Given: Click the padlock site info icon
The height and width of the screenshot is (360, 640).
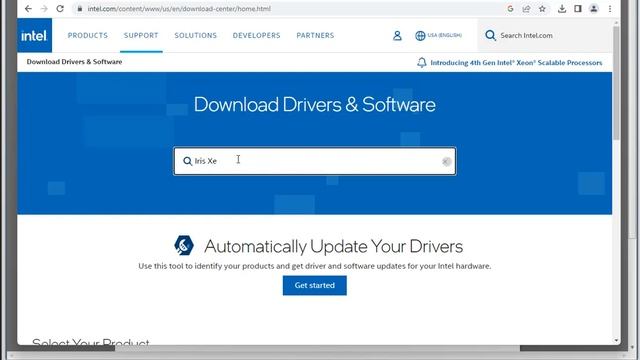Looking at the screenshot, I should click(x=80, y=9).
